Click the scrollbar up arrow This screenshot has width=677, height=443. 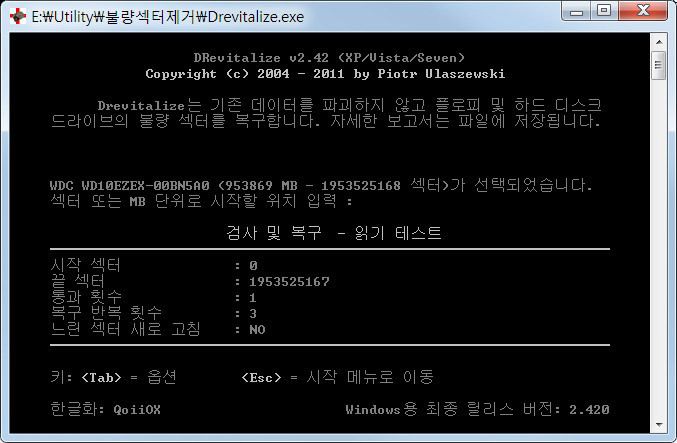(x=658, y=42)
